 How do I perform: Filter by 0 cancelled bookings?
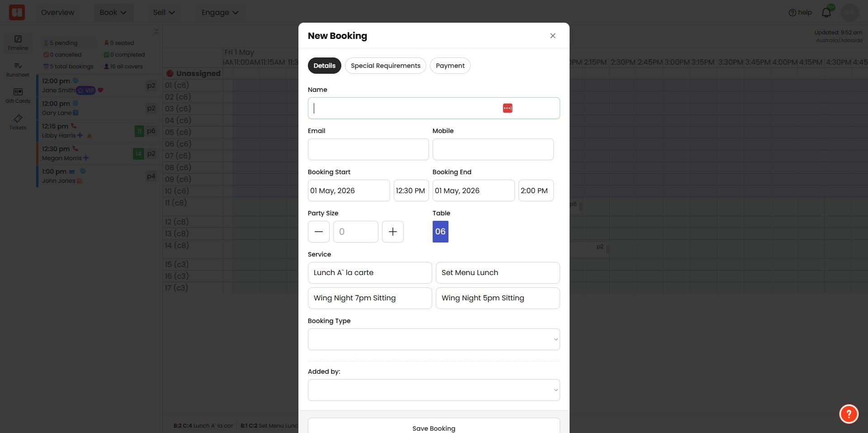point(62,54)
